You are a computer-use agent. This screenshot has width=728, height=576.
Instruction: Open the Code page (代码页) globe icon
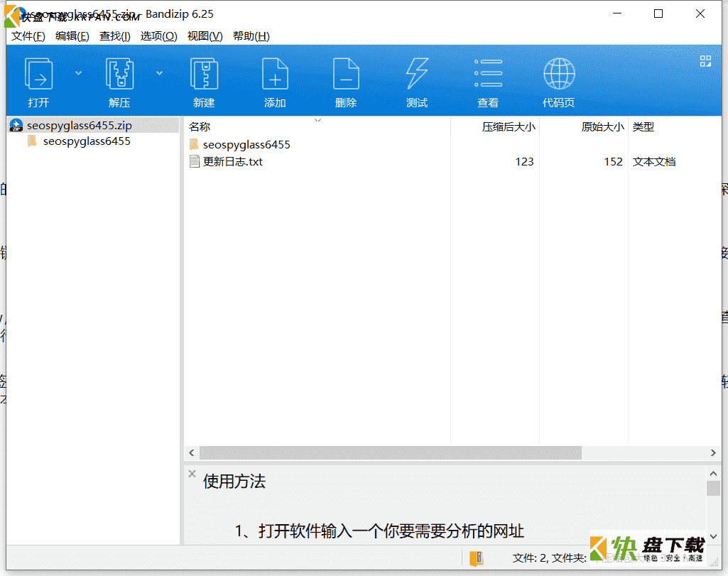(x=559, y=73)
